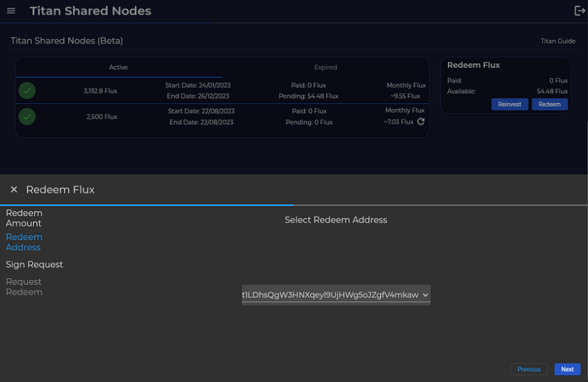Switch to the Expired tab
The width and height of the screenshot is (588, 382).
coord(325,68)
